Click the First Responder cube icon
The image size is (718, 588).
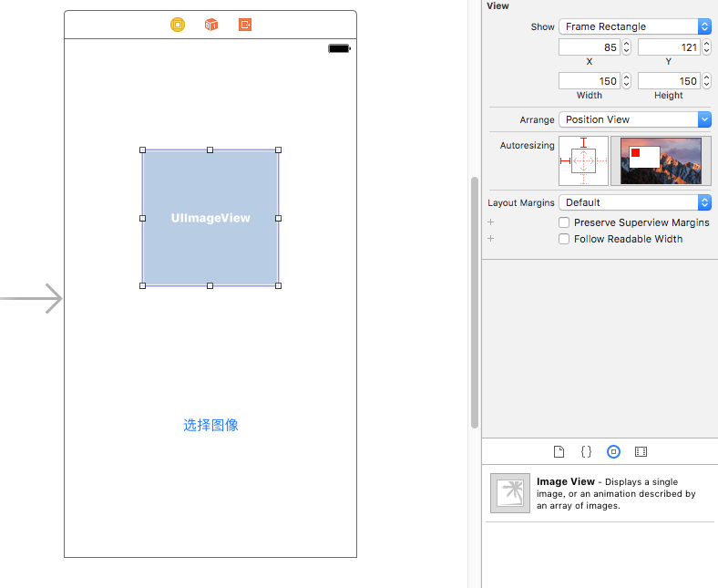click(211, 25)
